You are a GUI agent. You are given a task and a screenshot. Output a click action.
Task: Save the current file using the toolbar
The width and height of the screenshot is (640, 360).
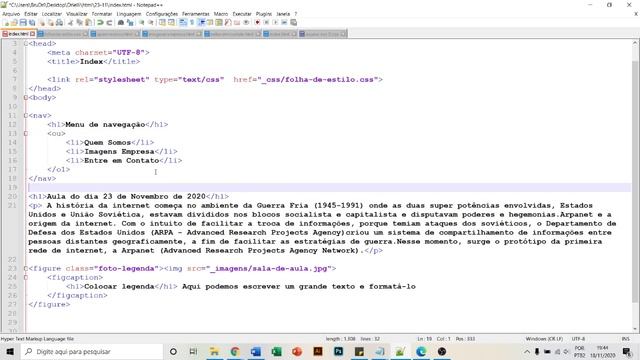[x=23, y=22]
